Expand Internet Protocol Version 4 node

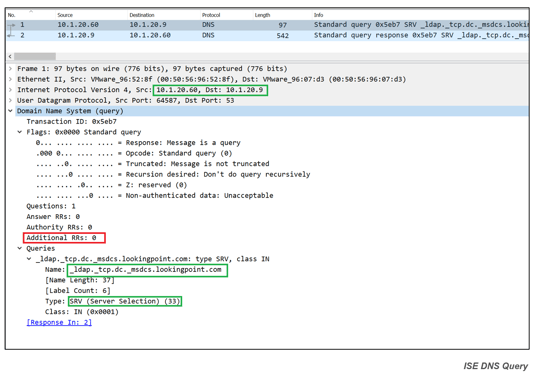[10, 90]
